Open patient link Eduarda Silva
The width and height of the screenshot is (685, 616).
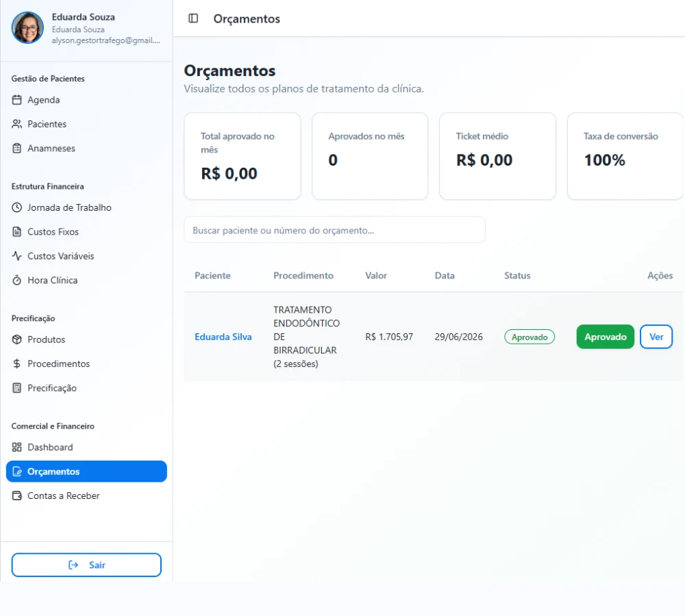[223, 337]
